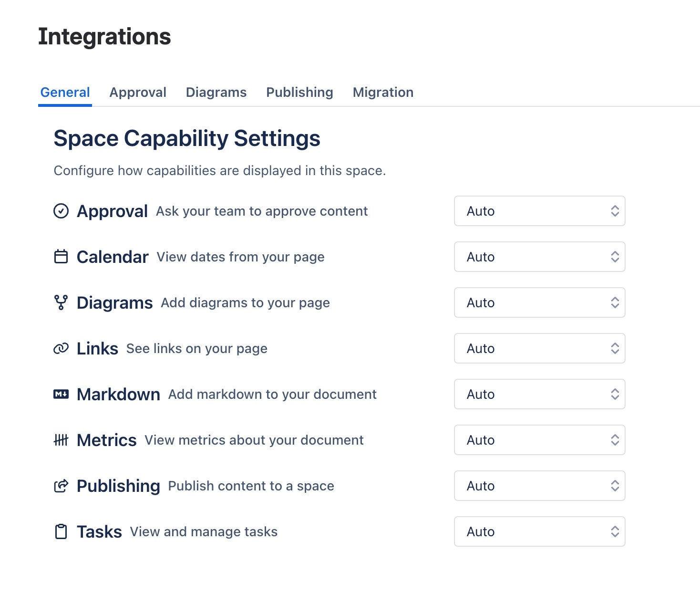This screenshot has width=700, height=603.
Task: Click the General tab
Action: click(65, 92)
